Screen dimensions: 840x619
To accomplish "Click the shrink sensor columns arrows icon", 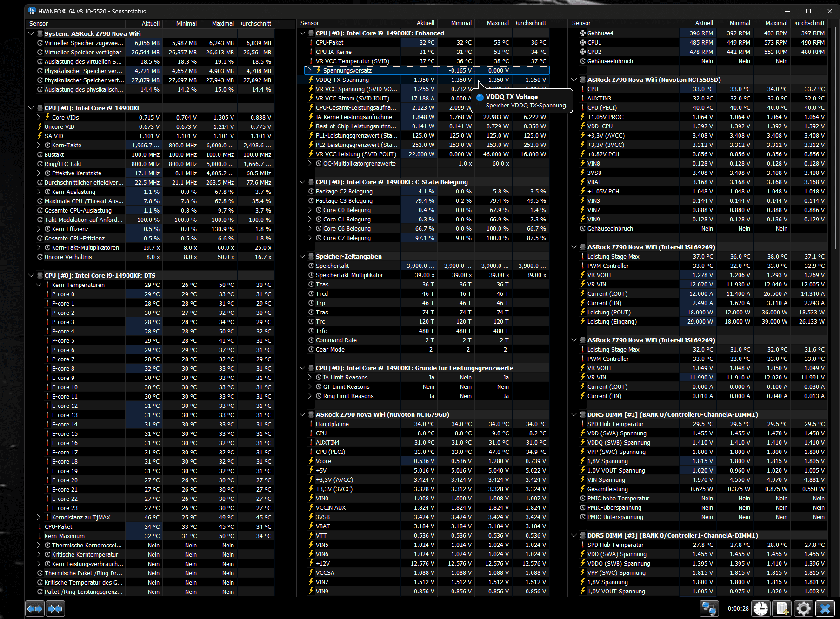I will click(x=55, y=608).
